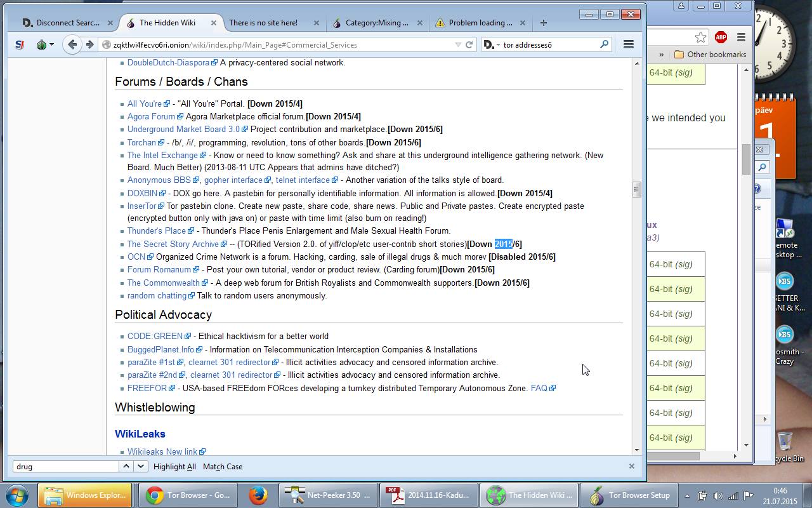Open the paraZite #1st link
Image resolution: width=812 pixels, height=508 pixels.
[151, 363]
